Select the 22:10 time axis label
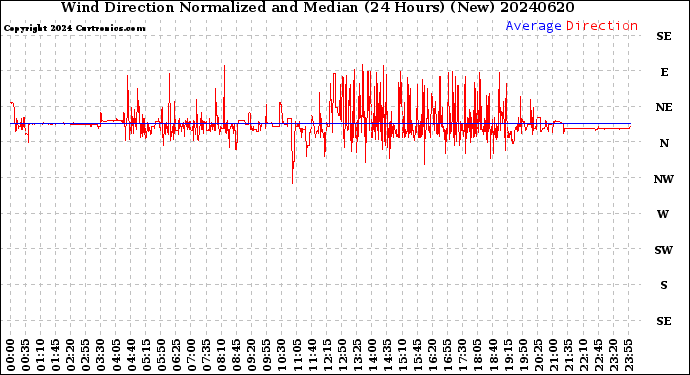 [583, 355]
